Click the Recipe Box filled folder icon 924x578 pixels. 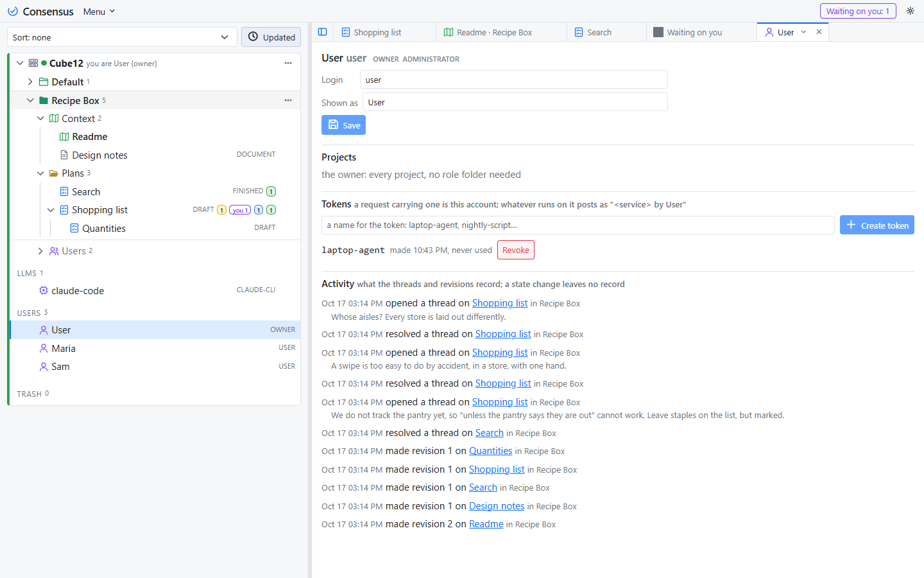(44, 100)
